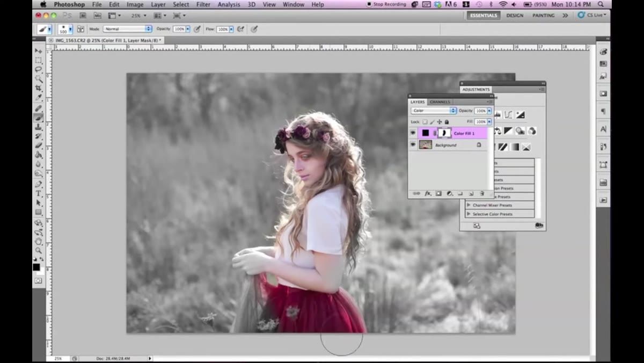Open the brush Mode Normal dropdown
This screenshot has height=363, width=644.
point(128,29)
